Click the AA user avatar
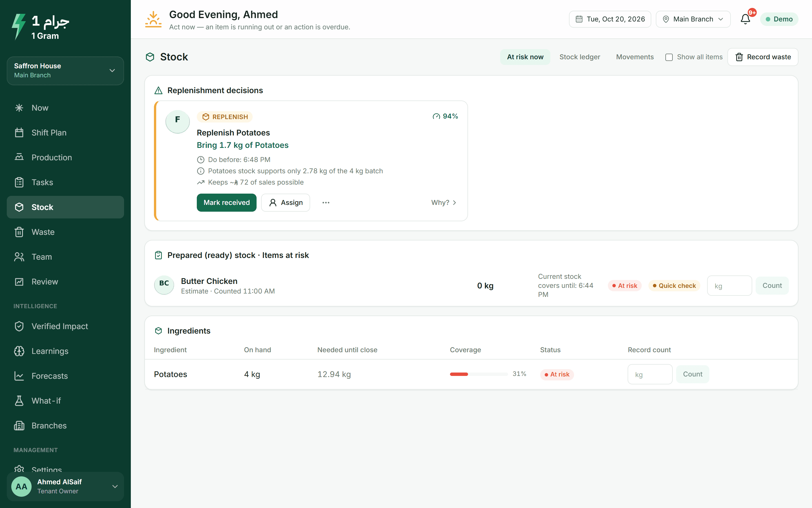 pos(21,486)
